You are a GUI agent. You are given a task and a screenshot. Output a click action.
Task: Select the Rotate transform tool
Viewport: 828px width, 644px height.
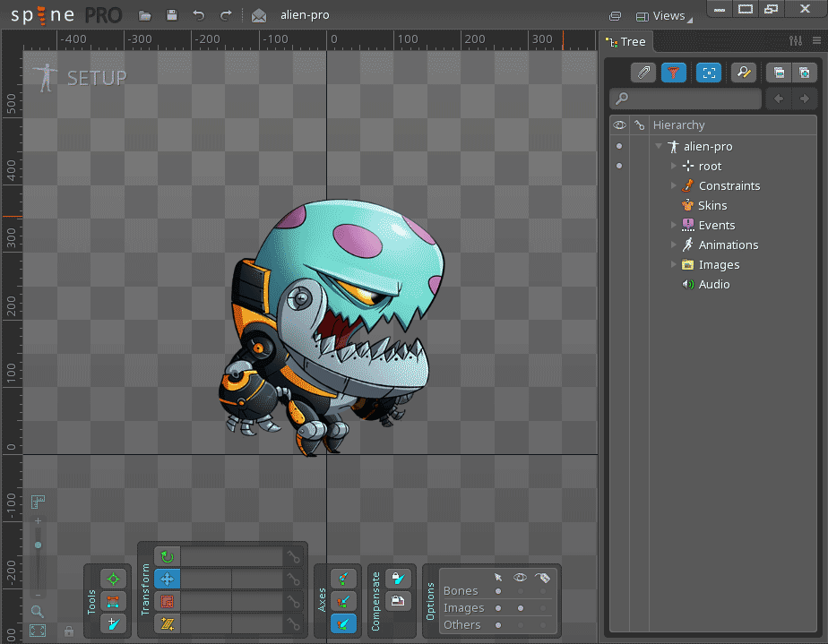click(167, 557)
